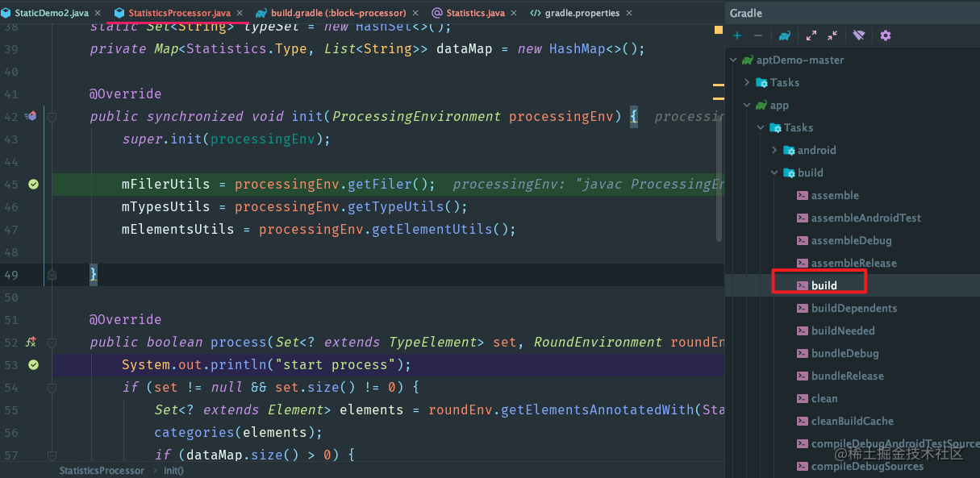Toggle Gradle offline mode

859,35
